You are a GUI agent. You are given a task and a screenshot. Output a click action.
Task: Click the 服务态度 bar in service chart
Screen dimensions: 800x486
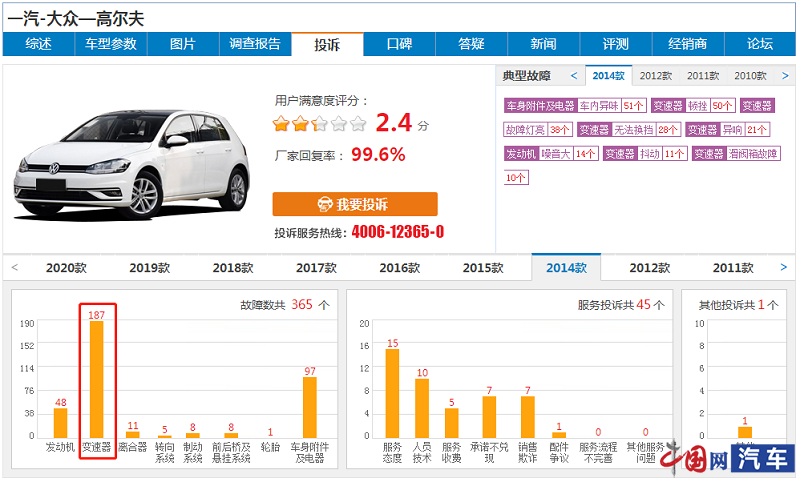point(392,392)
